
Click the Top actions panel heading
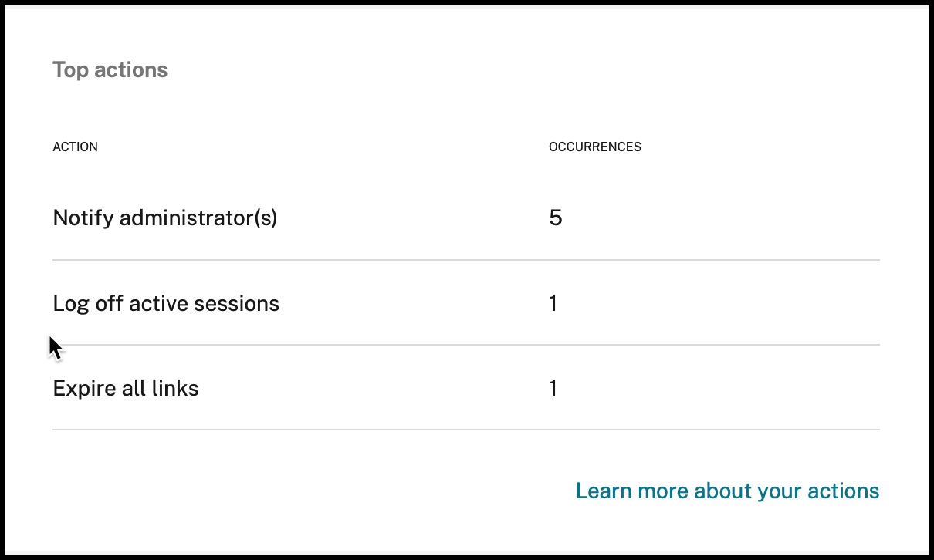110,70
